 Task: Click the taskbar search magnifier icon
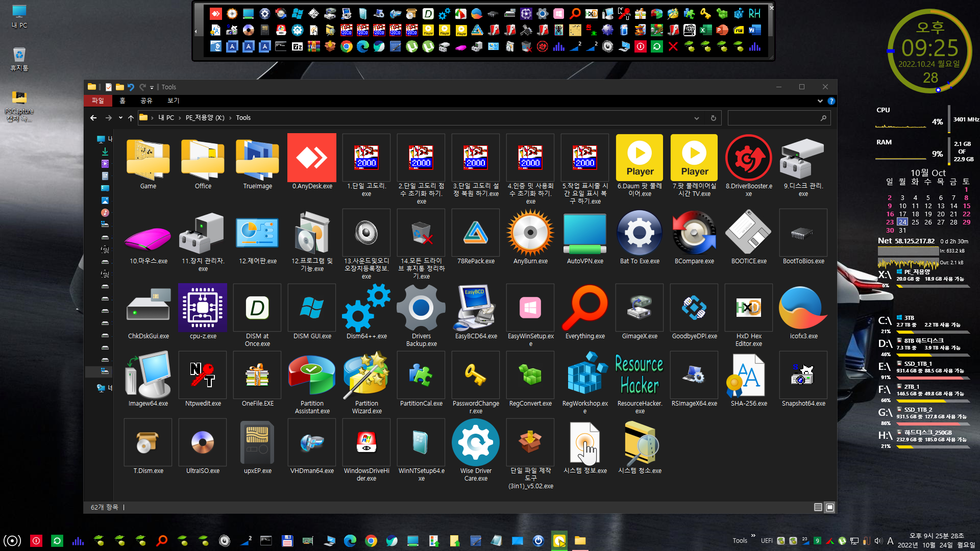pyautogui.click(x=162, y=541)
